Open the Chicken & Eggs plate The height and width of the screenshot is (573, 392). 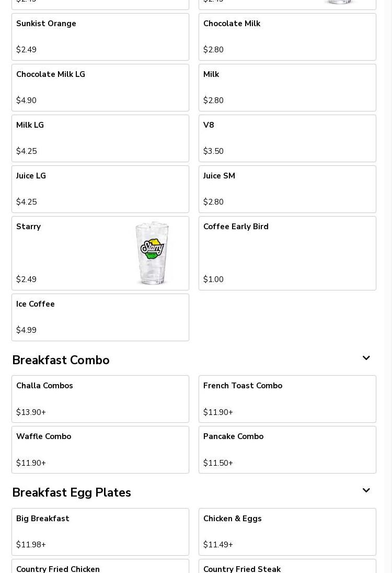(x=287, y=532)
